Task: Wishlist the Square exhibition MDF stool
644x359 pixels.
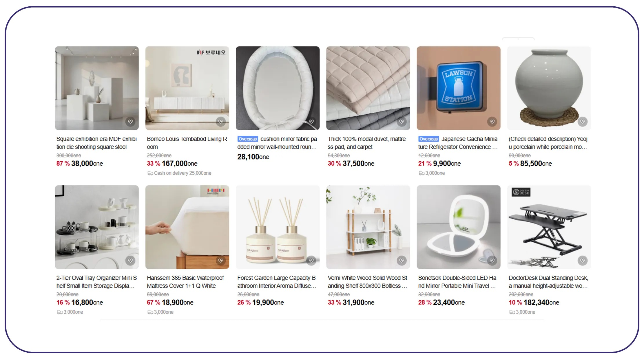Action: point(130,122)
